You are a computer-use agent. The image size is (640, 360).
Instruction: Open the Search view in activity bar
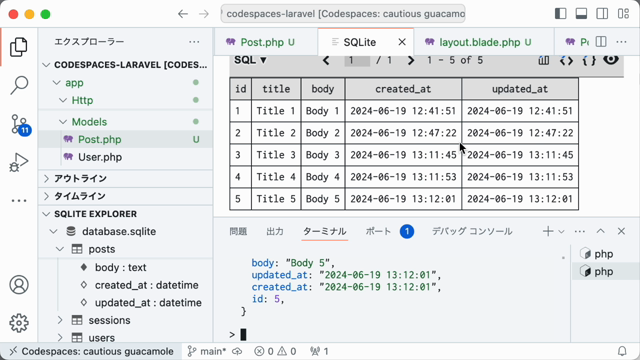tap(19, 85)
